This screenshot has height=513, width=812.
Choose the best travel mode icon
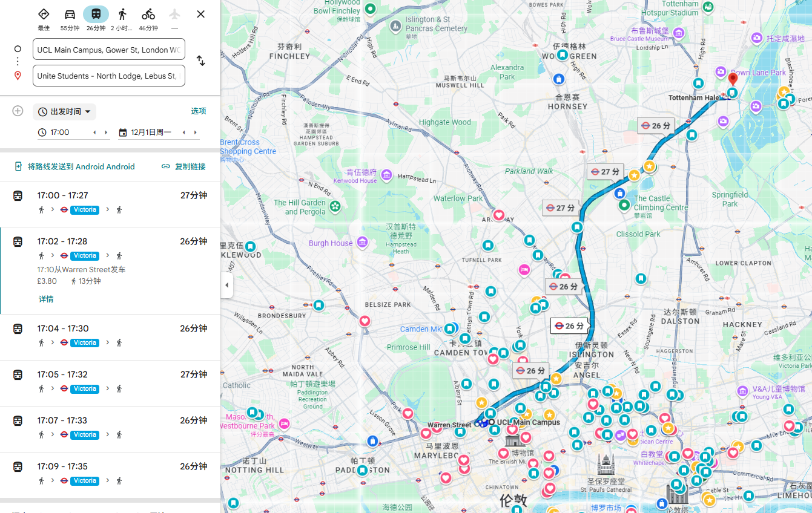tap(44, 15)
